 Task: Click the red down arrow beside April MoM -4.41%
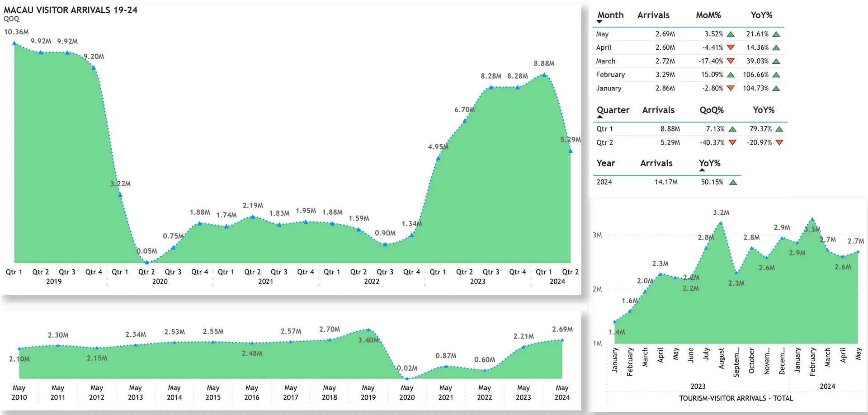pos(731,47)
